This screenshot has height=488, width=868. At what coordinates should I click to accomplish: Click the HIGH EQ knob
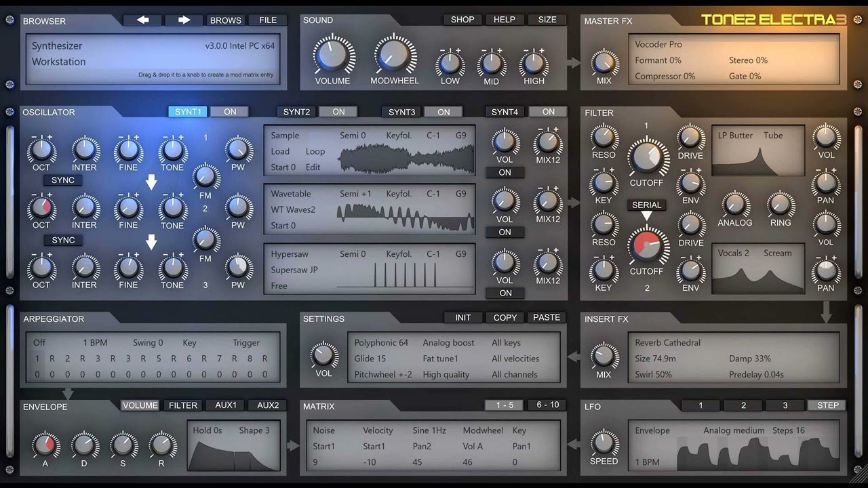(534, 64)
